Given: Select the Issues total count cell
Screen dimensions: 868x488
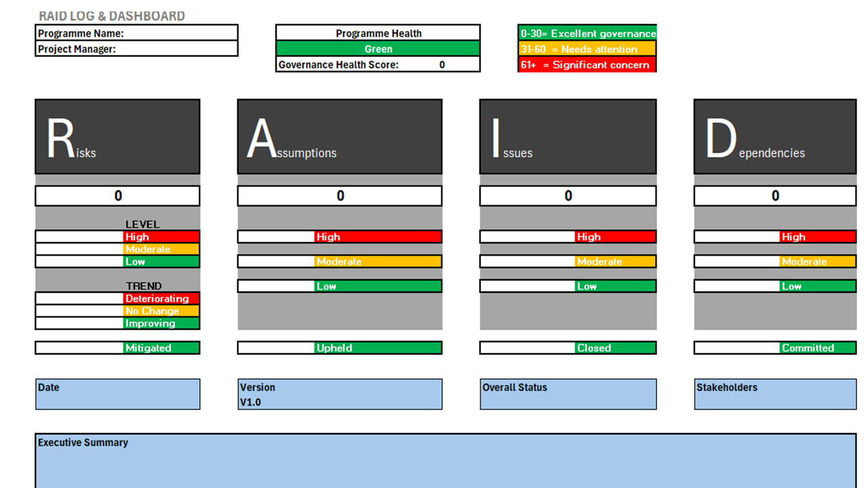Looking at the screenshot, I should tap(568, 196).
